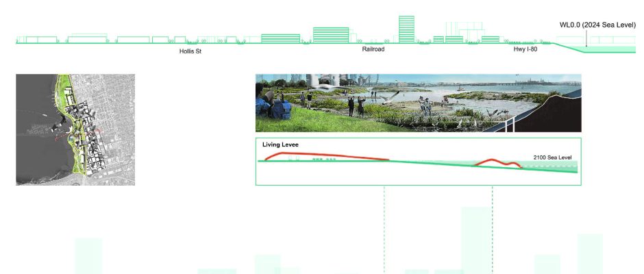Select the Railroad label in the section

(373, 50)
